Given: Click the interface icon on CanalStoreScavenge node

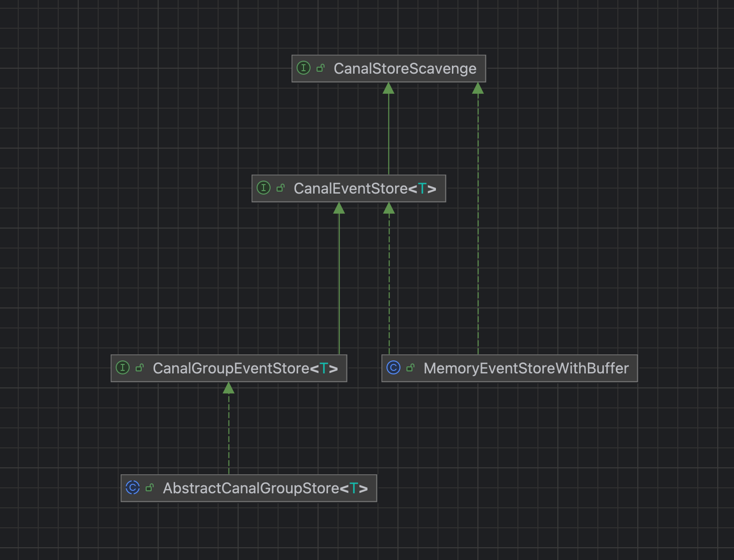Looking at the screenshot, I should coord(303,69).
